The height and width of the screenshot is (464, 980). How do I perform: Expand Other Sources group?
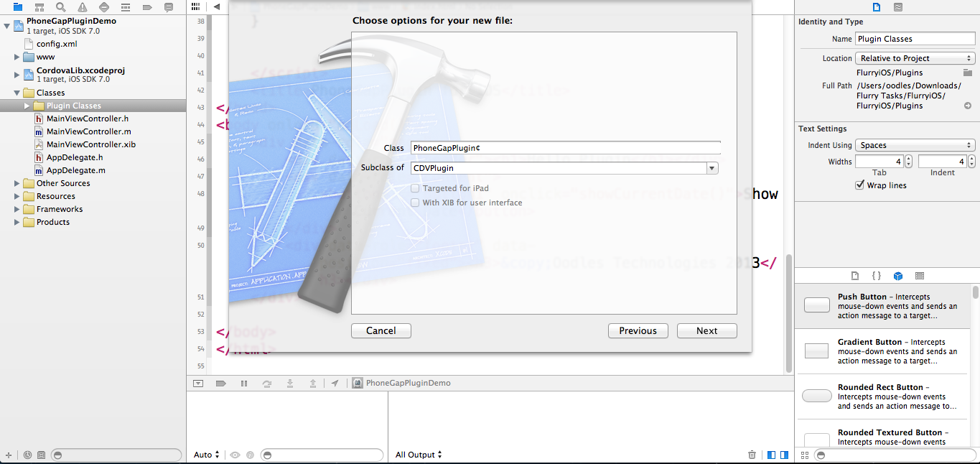17,183
